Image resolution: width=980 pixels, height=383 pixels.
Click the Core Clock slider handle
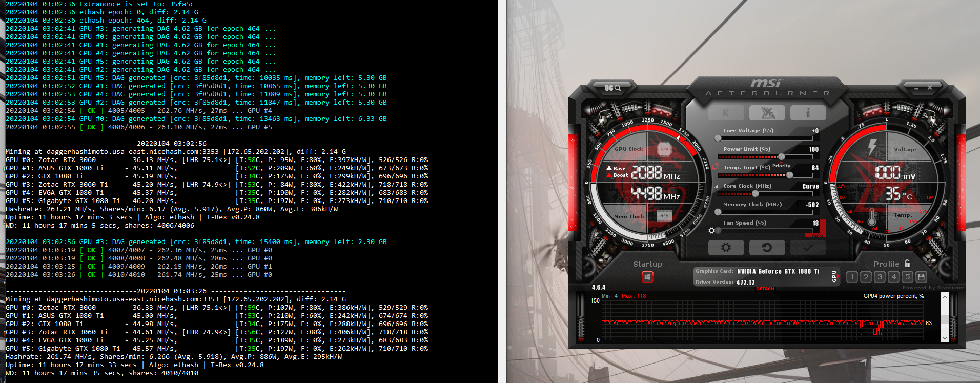click(755, 194)
